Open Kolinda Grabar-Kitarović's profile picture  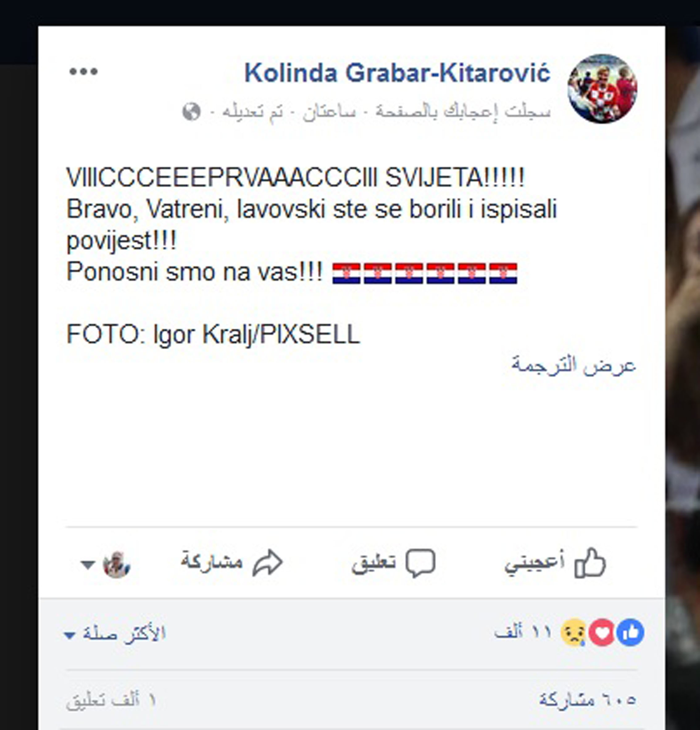602,89
